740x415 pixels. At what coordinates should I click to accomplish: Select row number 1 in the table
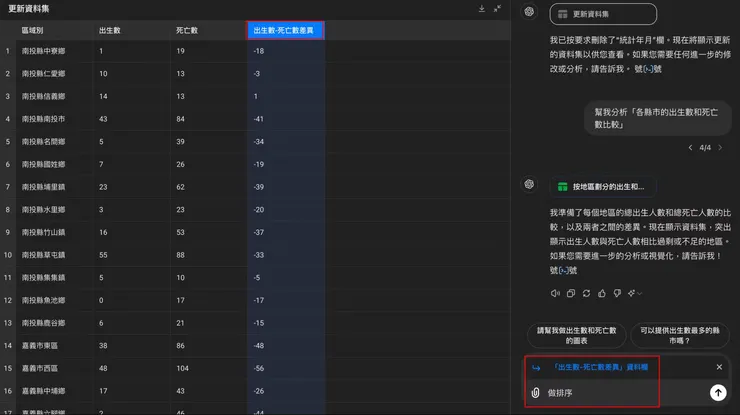8,51
